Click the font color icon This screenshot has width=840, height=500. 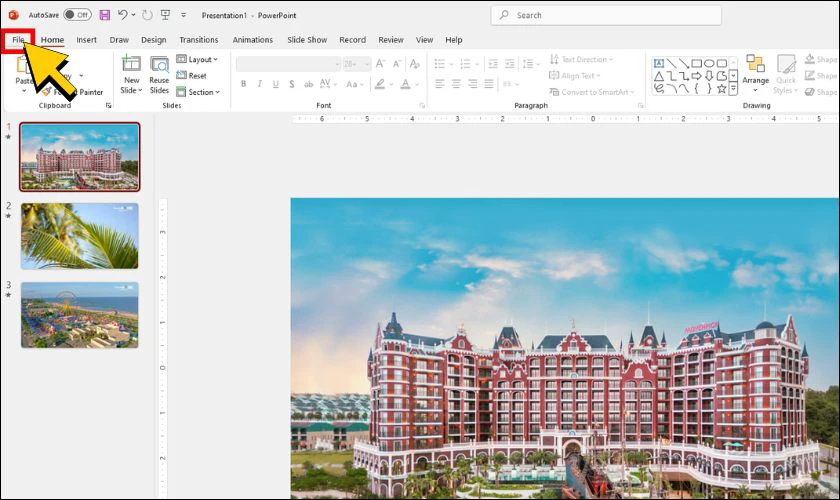click(406, 84)
